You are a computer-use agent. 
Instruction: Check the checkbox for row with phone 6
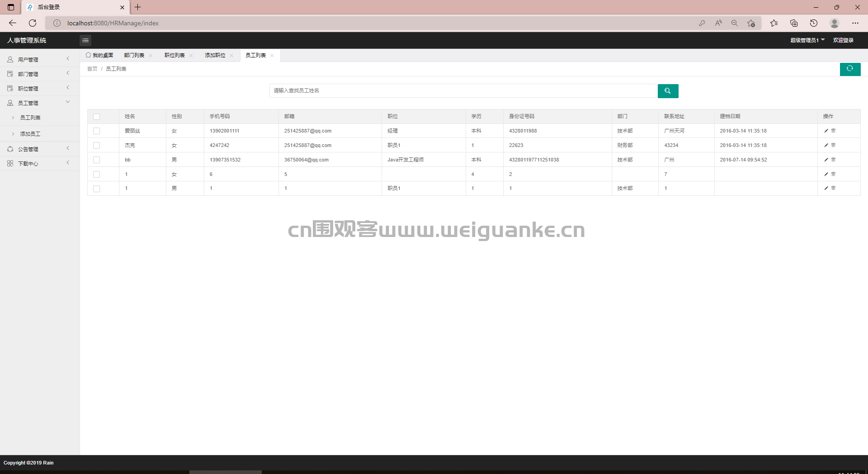96,174
